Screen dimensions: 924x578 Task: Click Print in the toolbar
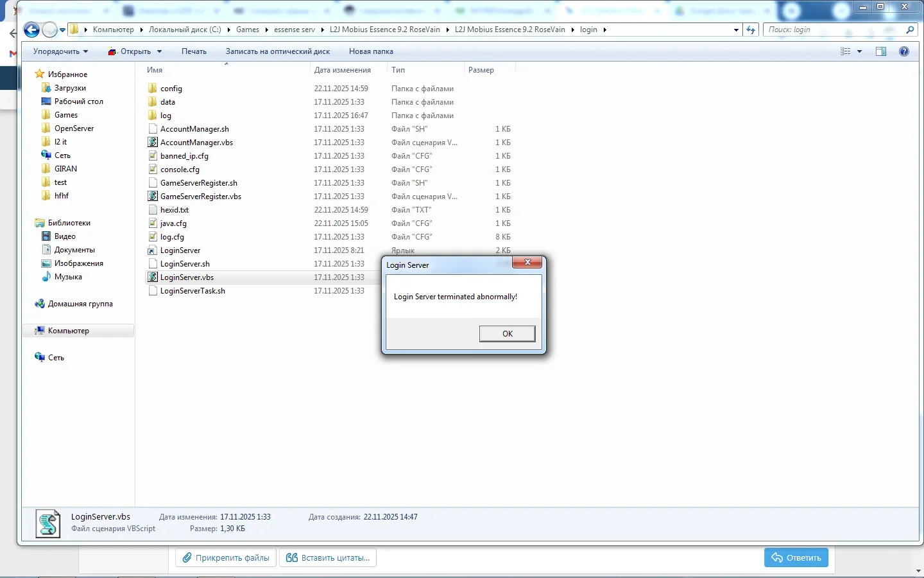[x=194, y=51]
